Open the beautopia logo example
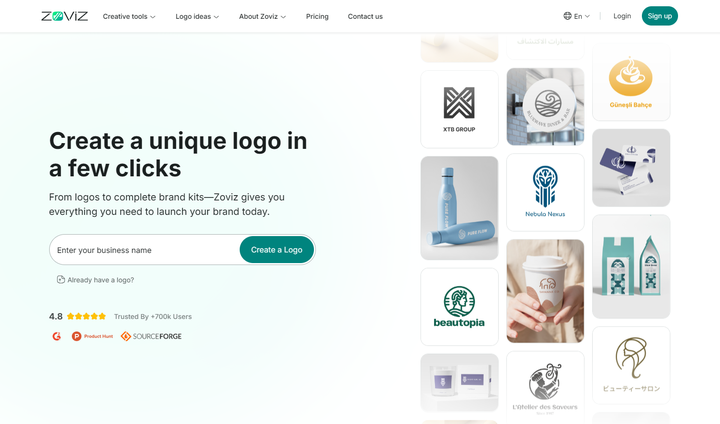The image size is (720, 424). [x=459, y=307]
